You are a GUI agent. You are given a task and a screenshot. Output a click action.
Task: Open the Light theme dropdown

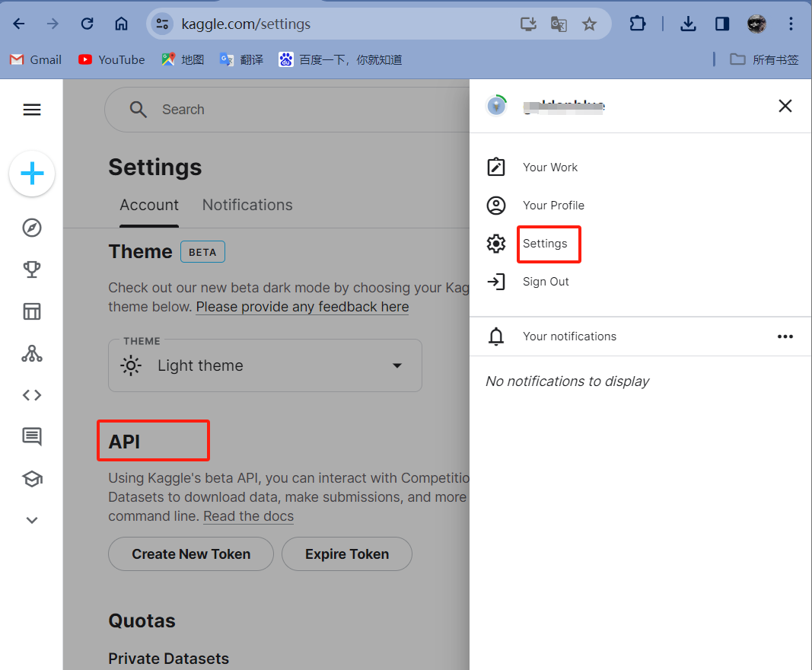[x=265, y=365]
